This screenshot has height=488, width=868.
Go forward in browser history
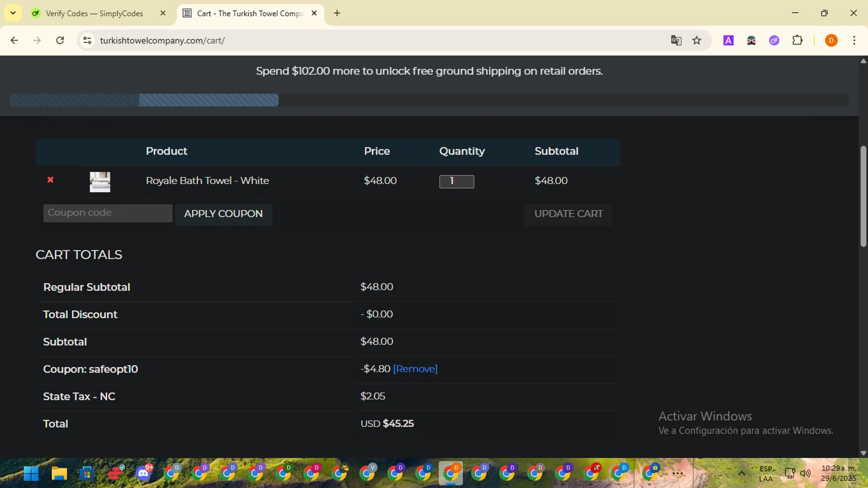point(37,41)
